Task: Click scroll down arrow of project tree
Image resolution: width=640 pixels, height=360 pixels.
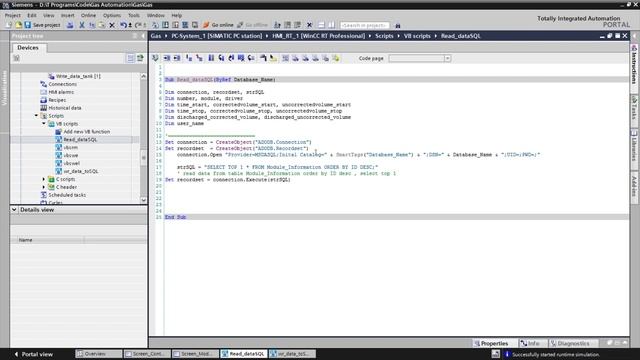Action: 143,200
